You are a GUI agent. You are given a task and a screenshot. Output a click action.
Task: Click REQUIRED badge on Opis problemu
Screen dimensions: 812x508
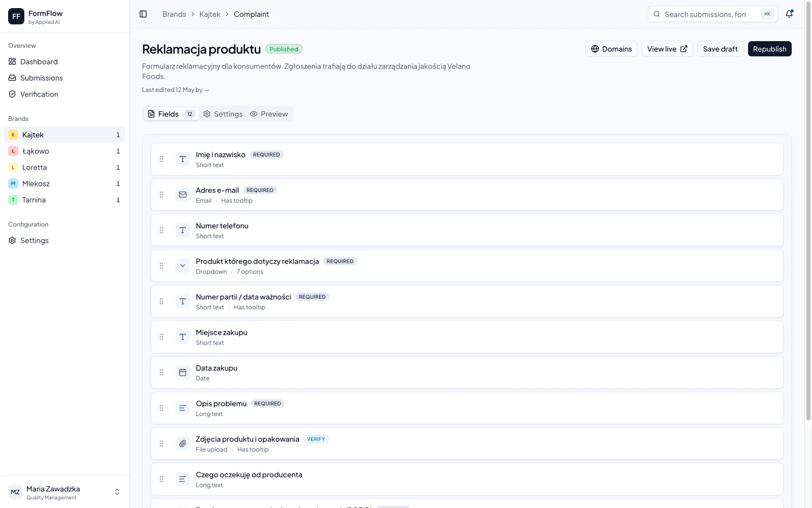tap(267, 403)
